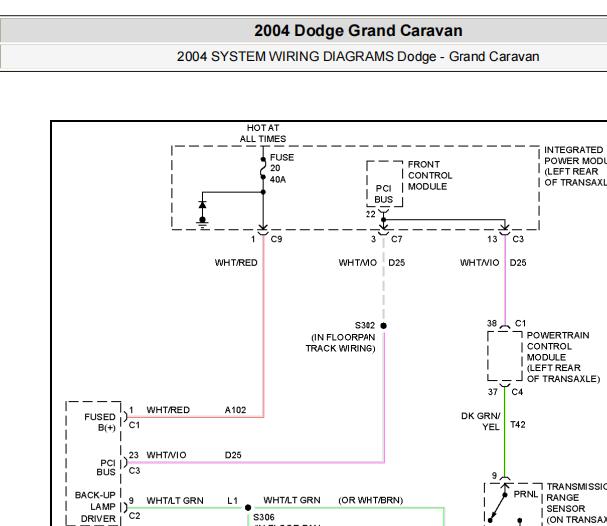
Task: Select the "S302" splice label
Action: pos(365,325)
